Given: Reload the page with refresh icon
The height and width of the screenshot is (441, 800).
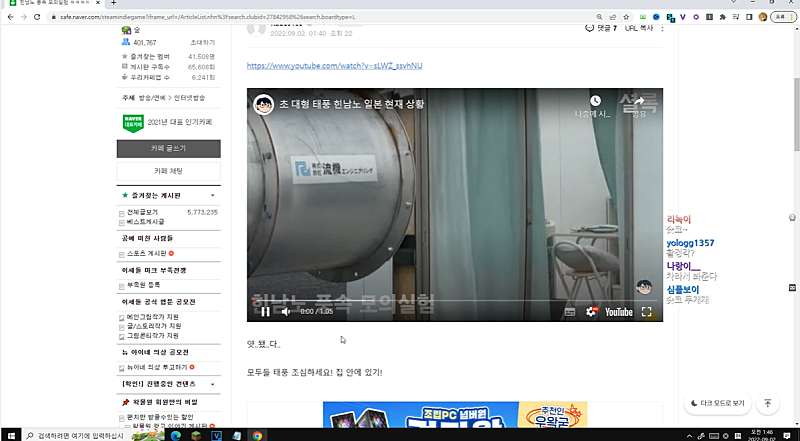Looking at the screenshot, I should pyautogui.click(x=37, y=17).
